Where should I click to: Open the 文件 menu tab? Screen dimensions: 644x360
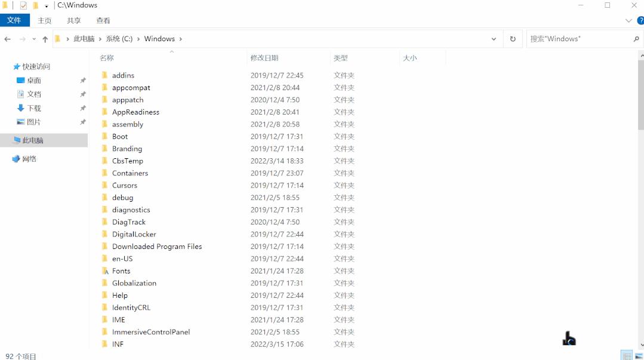pos(14,20)
